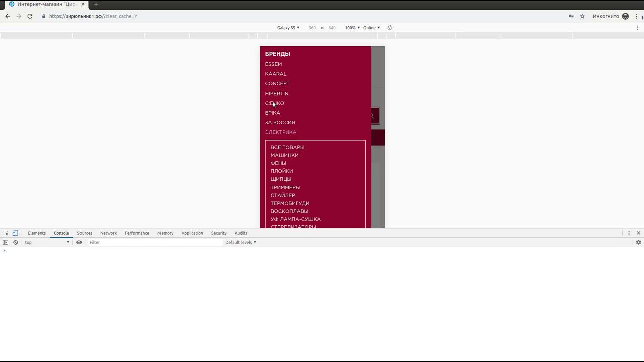
Task: Open the Security tab
Action: pyautogui.click(x=219, y=233)
